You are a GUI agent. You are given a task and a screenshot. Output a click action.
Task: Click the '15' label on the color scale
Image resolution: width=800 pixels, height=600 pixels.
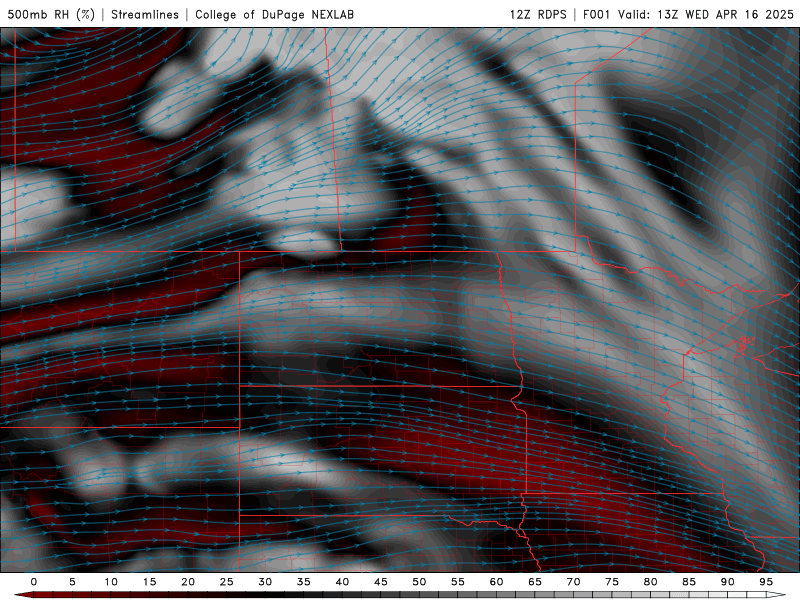coord(149,582)
